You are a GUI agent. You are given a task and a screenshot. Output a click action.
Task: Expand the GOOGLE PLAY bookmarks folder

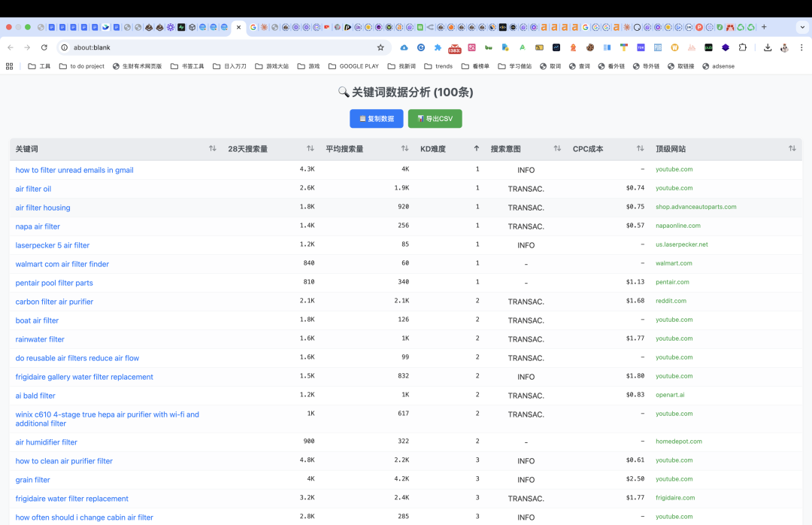(353, 66)
